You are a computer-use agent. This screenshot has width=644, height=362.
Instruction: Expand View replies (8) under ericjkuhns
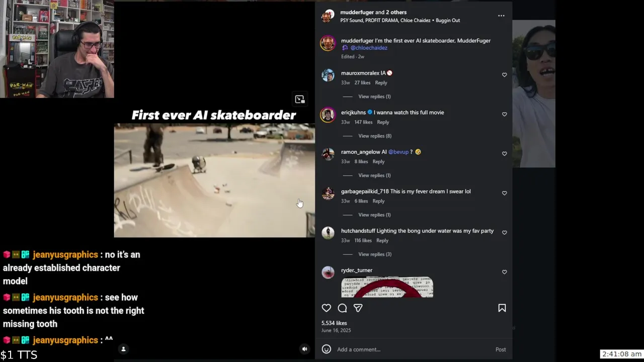pos(374,136)
